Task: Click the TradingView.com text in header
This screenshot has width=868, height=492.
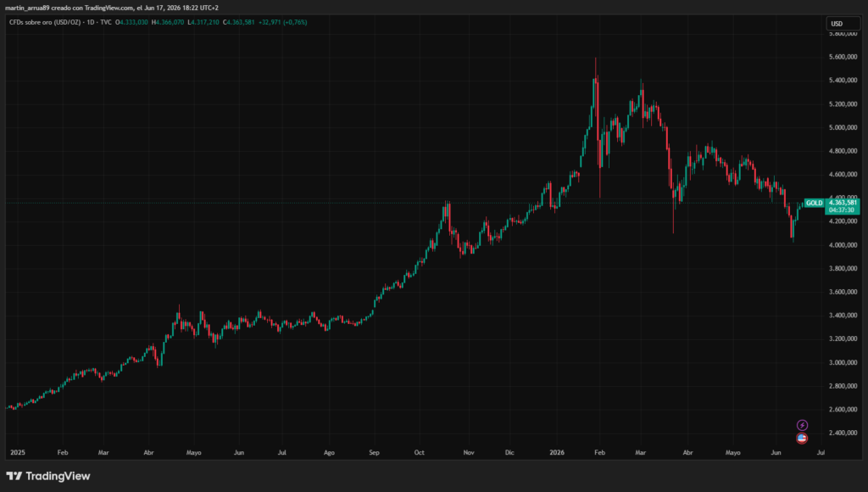Action: pyautogui.click(x=108, y=8)
